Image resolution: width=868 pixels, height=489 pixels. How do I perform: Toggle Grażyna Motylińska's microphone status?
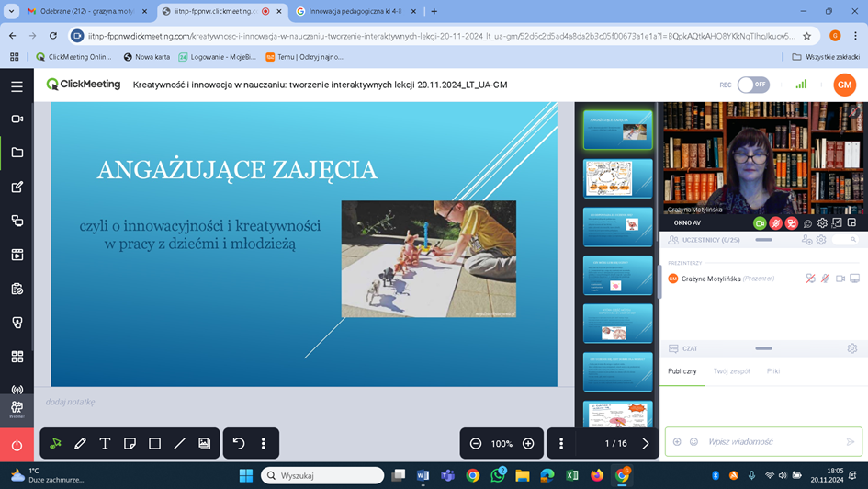pyautogui.click(x=825, y=279)
